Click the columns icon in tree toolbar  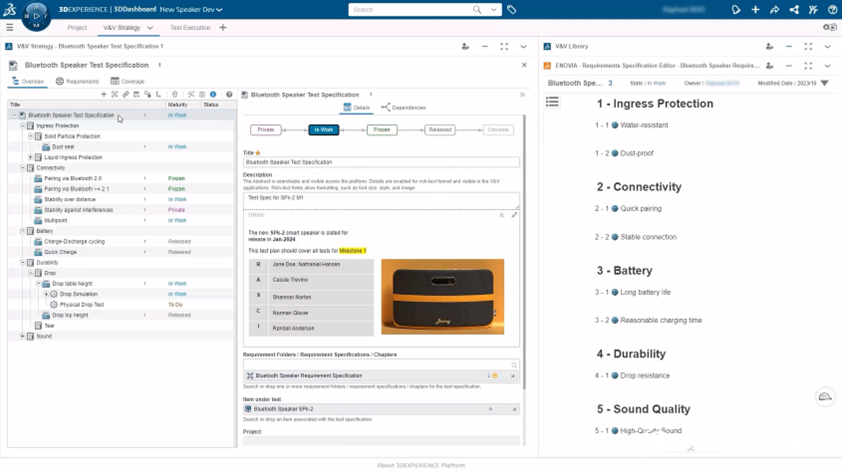(202, 95)
